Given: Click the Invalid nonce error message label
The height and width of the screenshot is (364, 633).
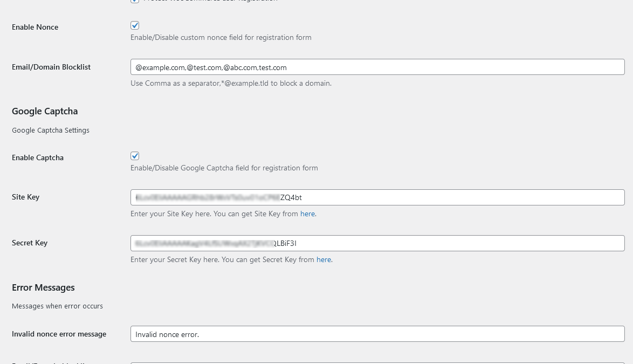Looking at the screenshot, I should 59,334.
